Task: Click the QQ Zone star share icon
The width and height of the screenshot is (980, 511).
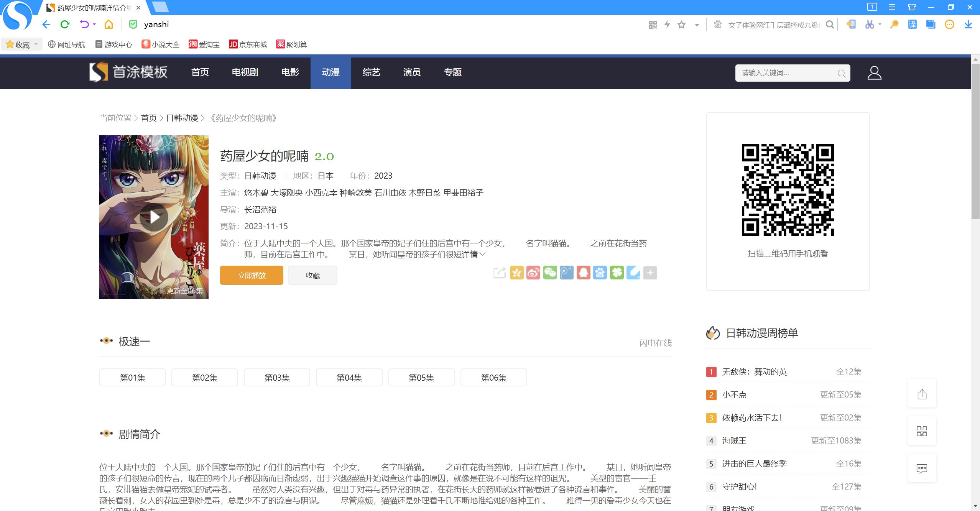Action: [516, 273]
